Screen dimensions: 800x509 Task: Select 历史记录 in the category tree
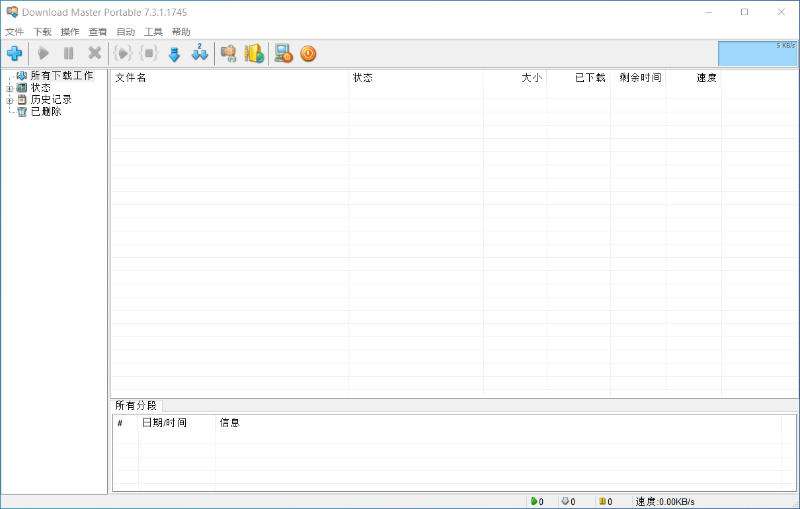click(51, 99)
